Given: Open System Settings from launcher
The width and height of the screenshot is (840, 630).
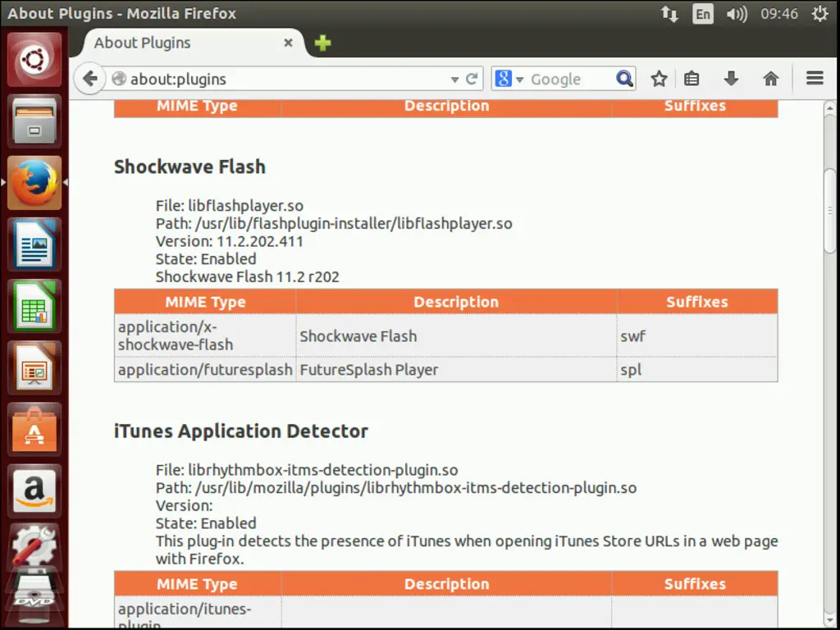Looking at the screenshot, I should point(34,547).
